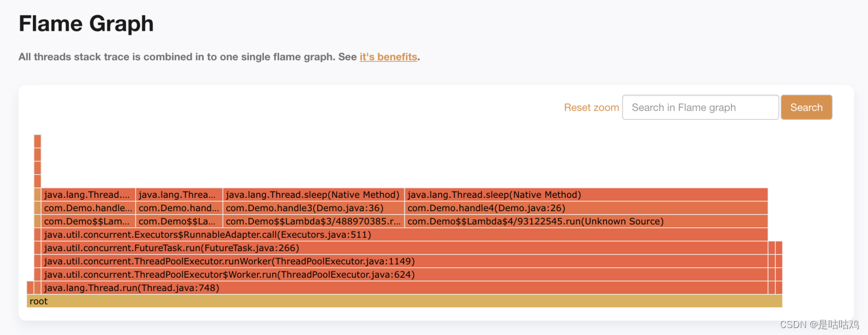Focus the Search in Flame graph field

point(700,108)
